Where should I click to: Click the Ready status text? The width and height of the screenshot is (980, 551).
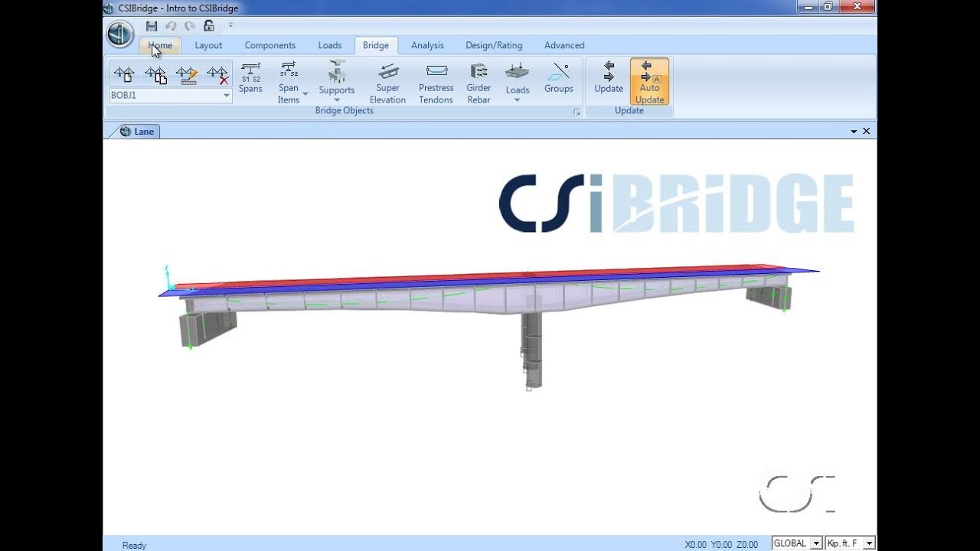click(134, 545)
